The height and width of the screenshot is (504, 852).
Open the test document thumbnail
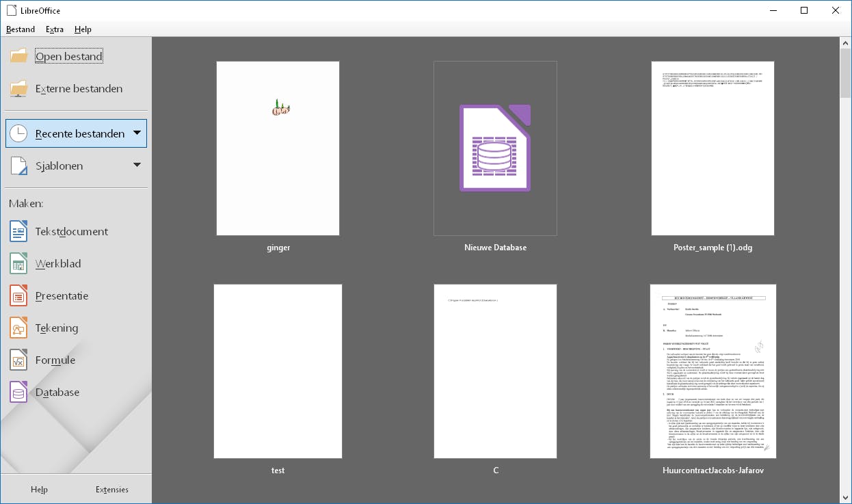click(x=278, y=371)
